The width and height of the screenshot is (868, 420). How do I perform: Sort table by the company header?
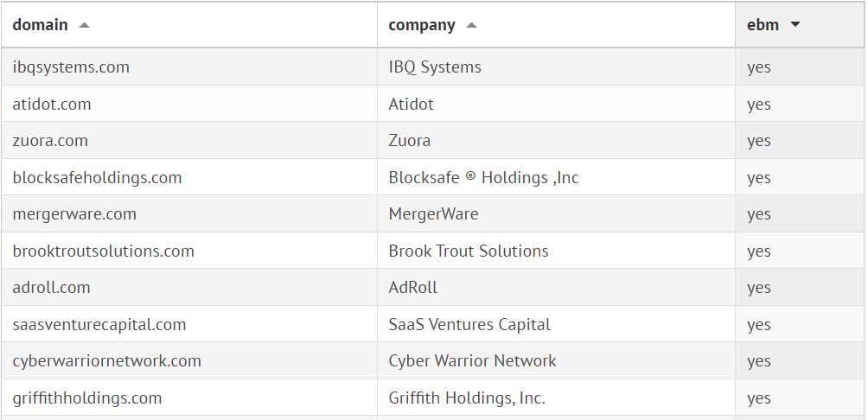coord(422,25)
